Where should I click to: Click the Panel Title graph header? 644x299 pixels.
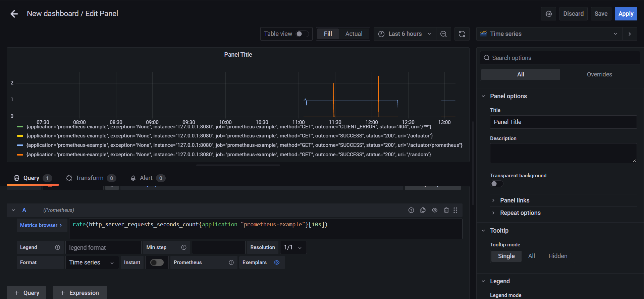[238, 55]
